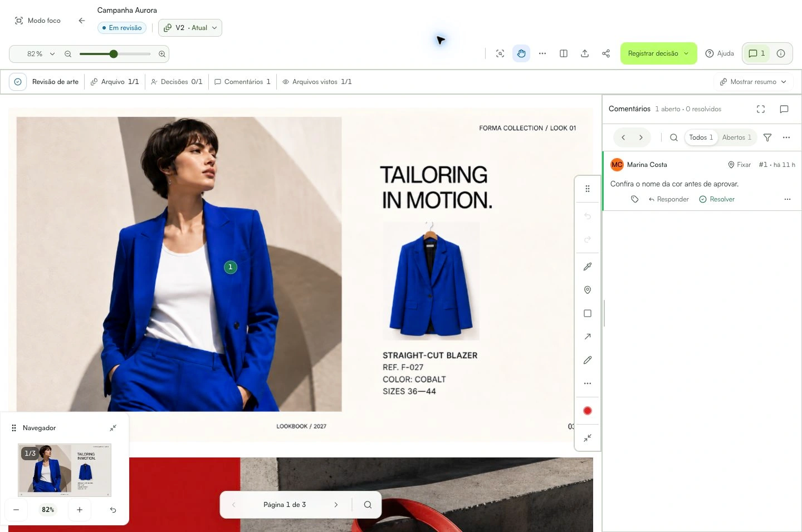Open the Ajuda help button

[x=720, y=53]
